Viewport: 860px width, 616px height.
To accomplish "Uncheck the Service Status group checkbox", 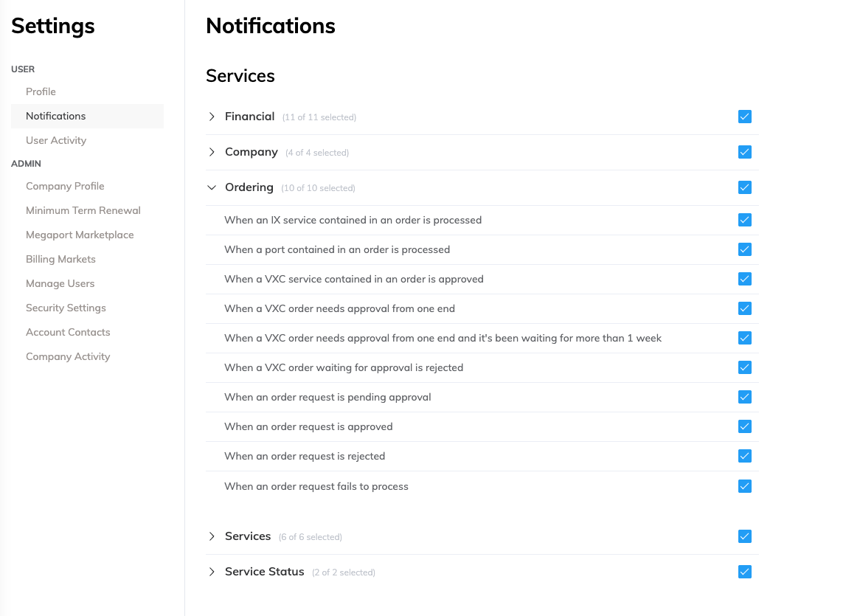I will tap(745, 572).
